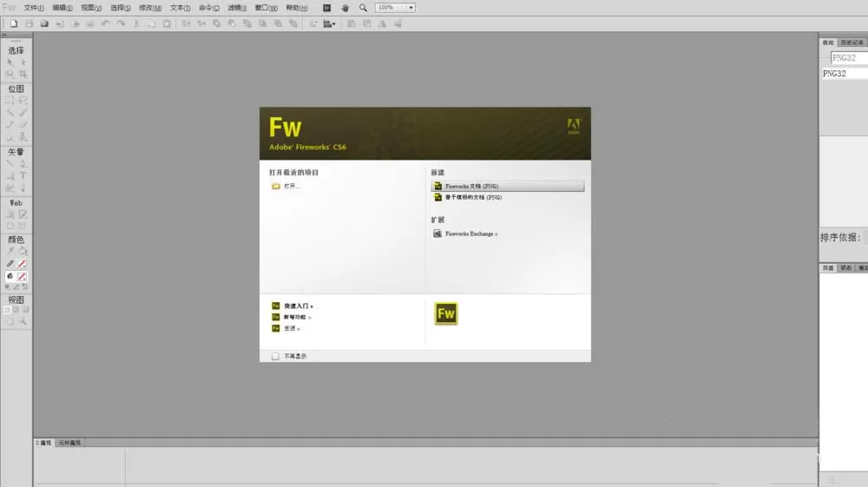Select the Marquee tool

(x=10, y=100)
